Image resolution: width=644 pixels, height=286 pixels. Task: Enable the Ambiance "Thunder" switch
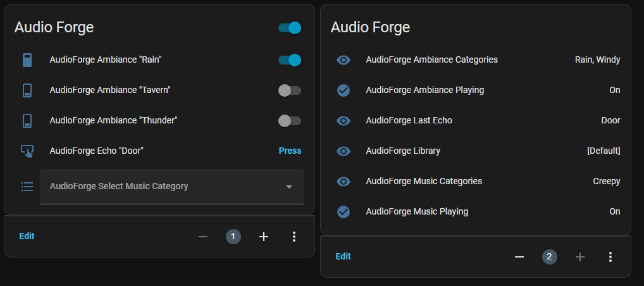click(x=290, y=121)
